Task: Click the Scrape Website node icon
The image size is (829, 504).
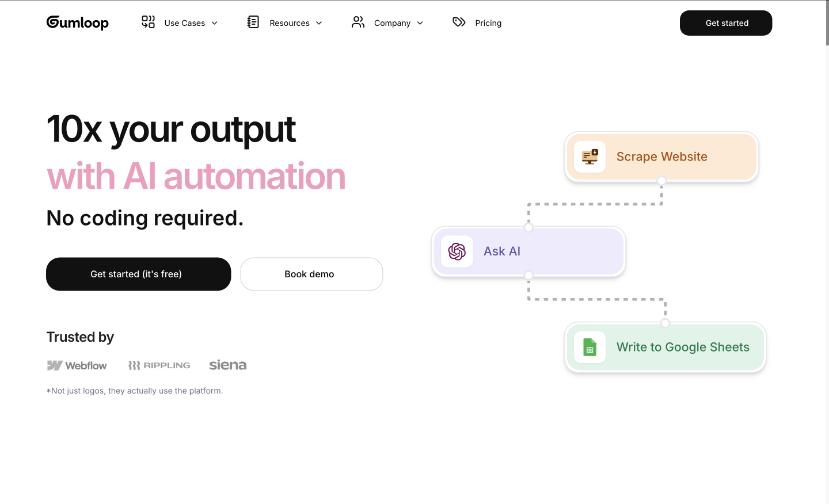Action: (590, 156)
